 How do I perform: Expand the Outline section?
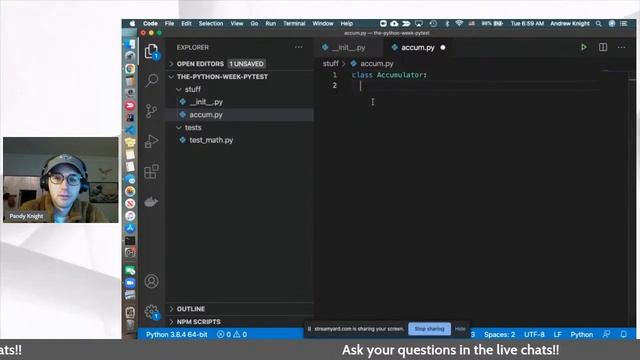click(191, 309)
